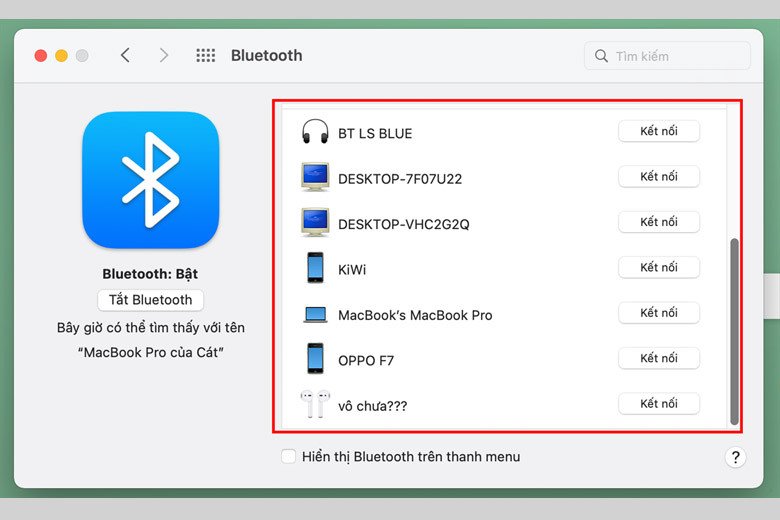Select the DESKTOP-7F07U22 device name

[400, 179]
